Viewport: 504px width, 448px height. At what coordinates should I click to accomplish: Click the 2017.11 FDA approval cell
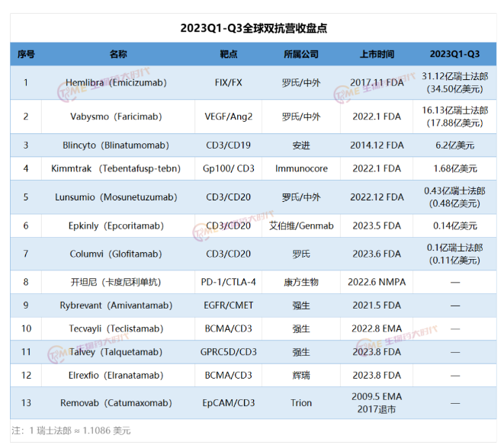[x=377, y=83]
